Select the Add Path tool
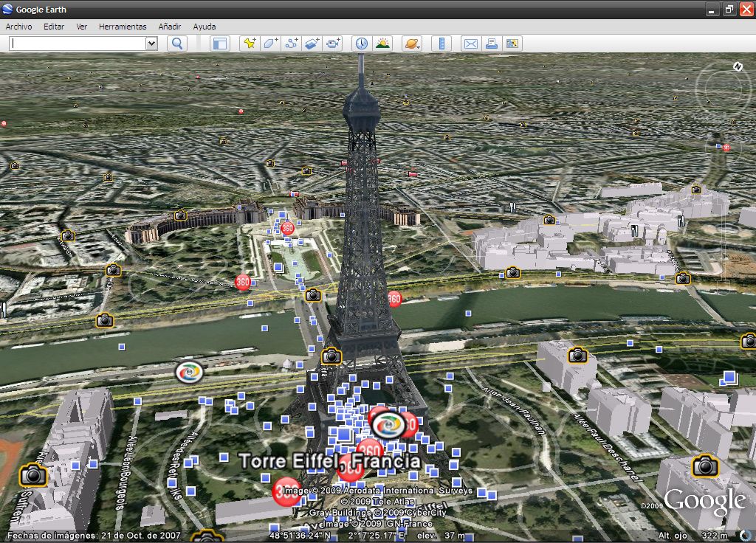 291,44
